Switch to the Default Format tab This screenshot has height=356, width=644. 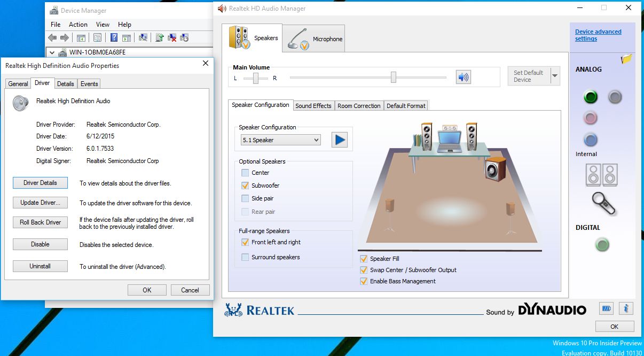pyautogui.click(x=406, y=106)
